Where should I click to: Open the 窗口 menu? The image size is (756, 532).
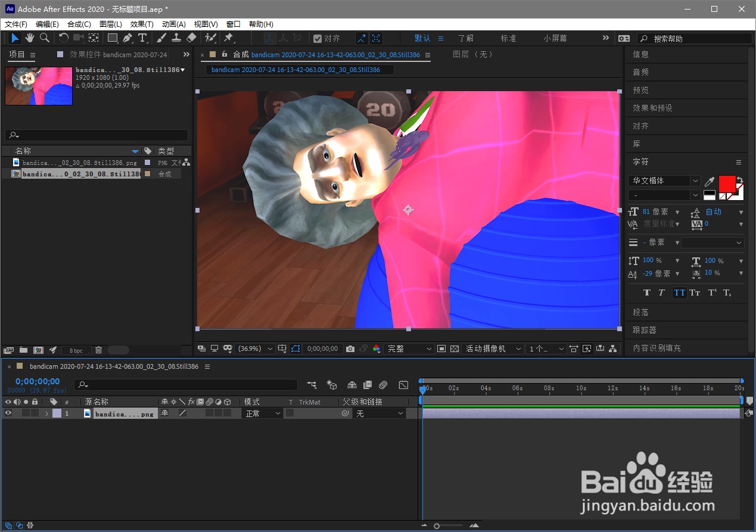click(234, 24)
